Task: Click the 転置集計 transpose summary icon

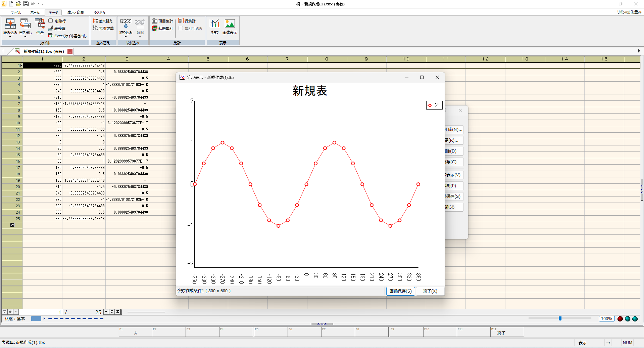Action: (x=162, y=29)
